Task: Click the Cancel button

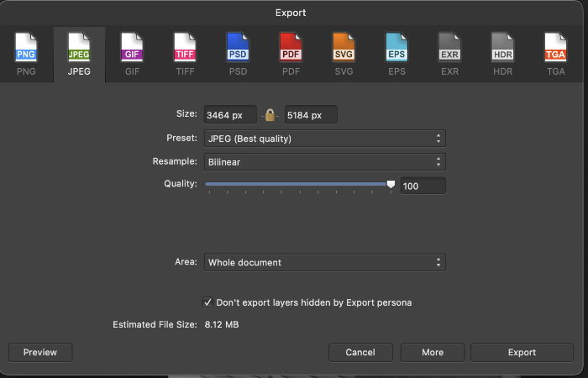Action: (x=360, y=352)
